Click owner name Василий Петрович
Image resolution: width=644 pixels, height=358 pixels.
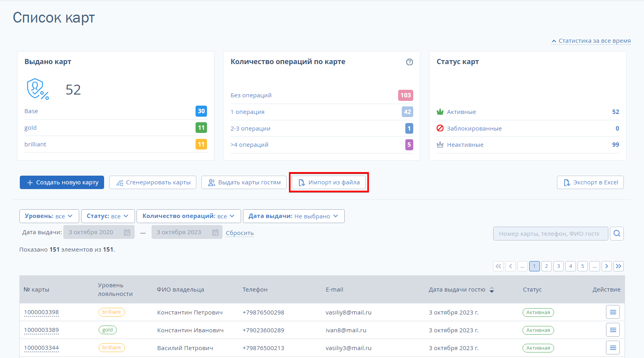tap(185, 348)
